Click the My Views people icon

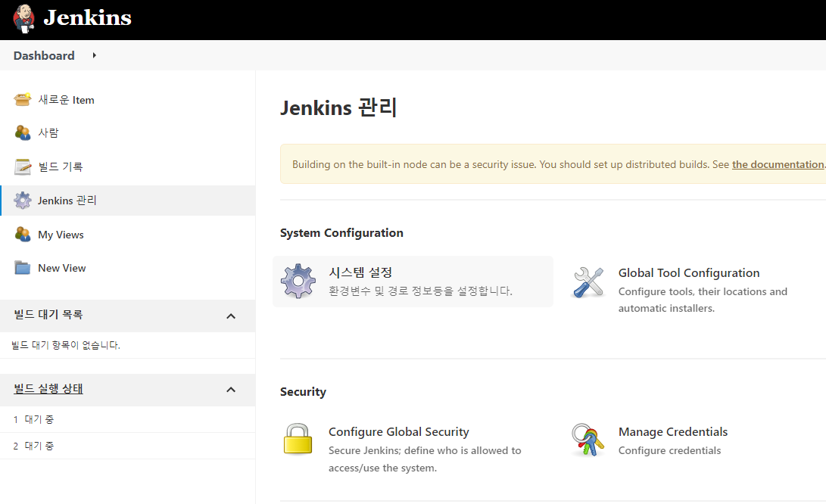(22, 234)
